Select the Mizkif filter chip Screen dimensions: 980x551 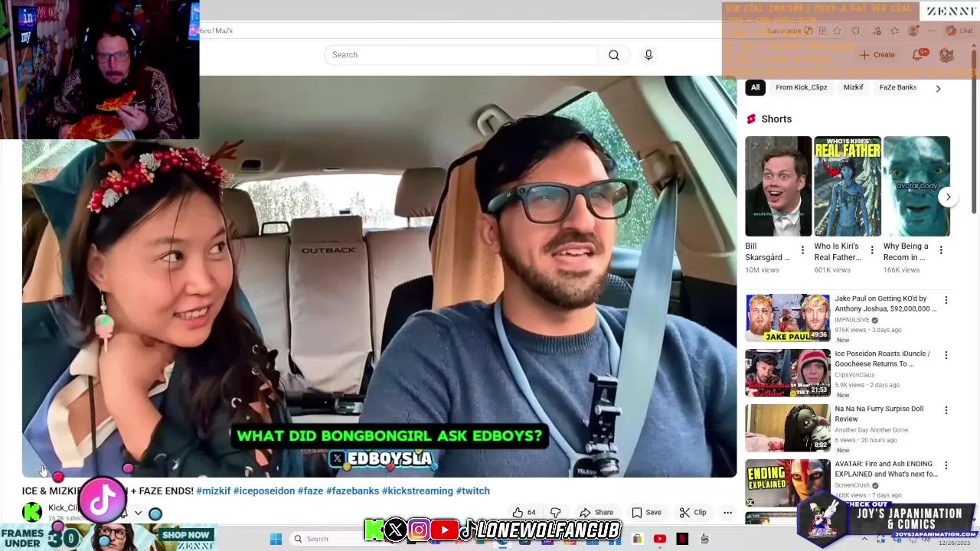(853, 87)
